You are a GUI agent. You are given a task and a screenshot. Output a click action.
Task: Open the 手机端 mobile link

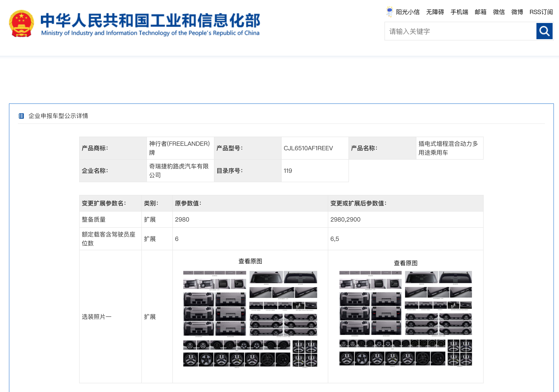pyautogui.click(x=459, y=12)
